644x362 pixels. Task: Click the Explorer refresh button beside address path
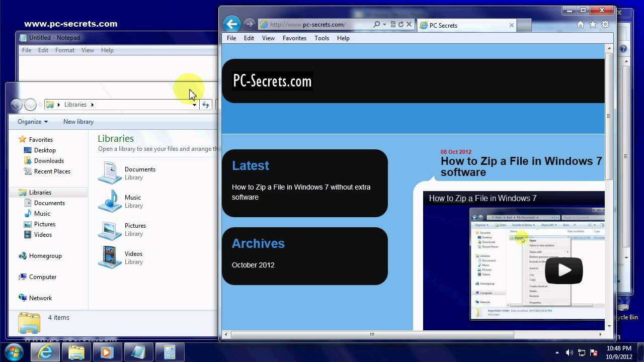pyautogui.click(x=205, y=105)
